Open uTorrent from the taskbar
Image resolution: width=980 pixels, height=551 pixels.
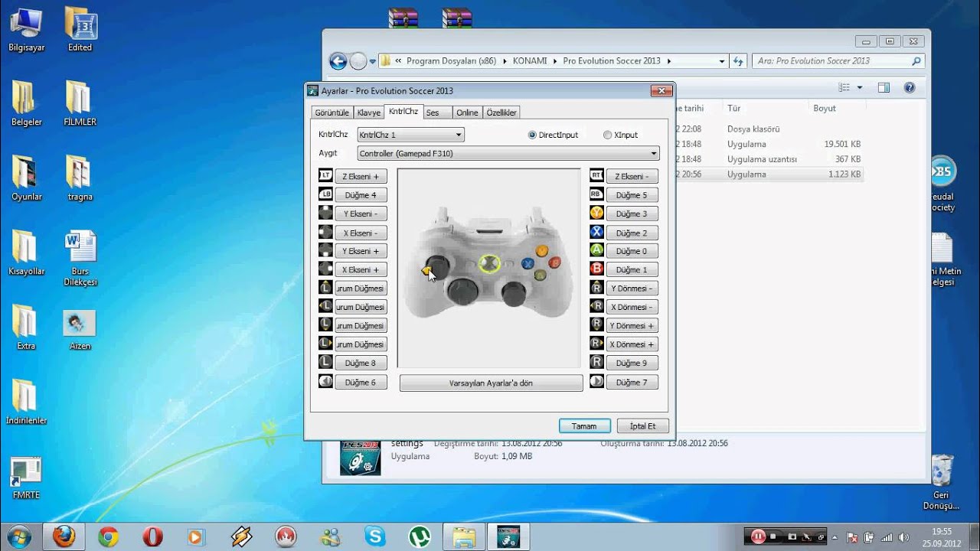point(420,536)
